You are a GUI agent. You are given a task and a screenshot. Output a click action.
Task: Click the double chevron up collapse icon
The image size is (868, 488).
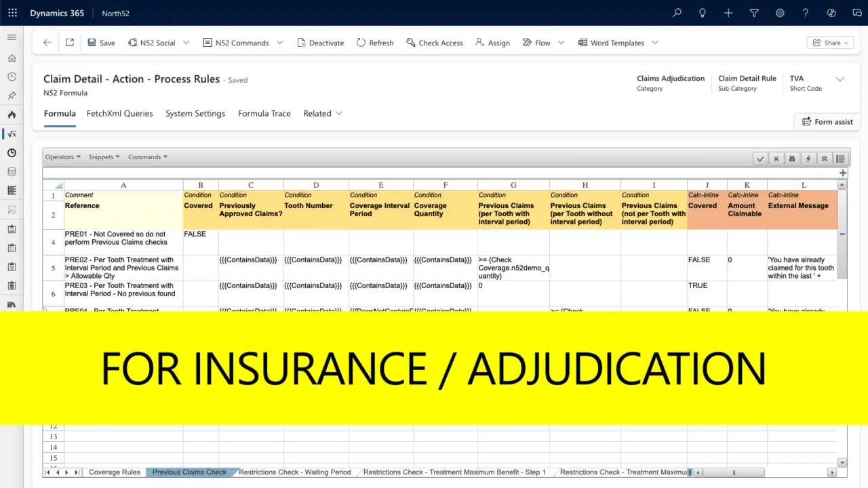pyautogui.click(x=825, y=159)
